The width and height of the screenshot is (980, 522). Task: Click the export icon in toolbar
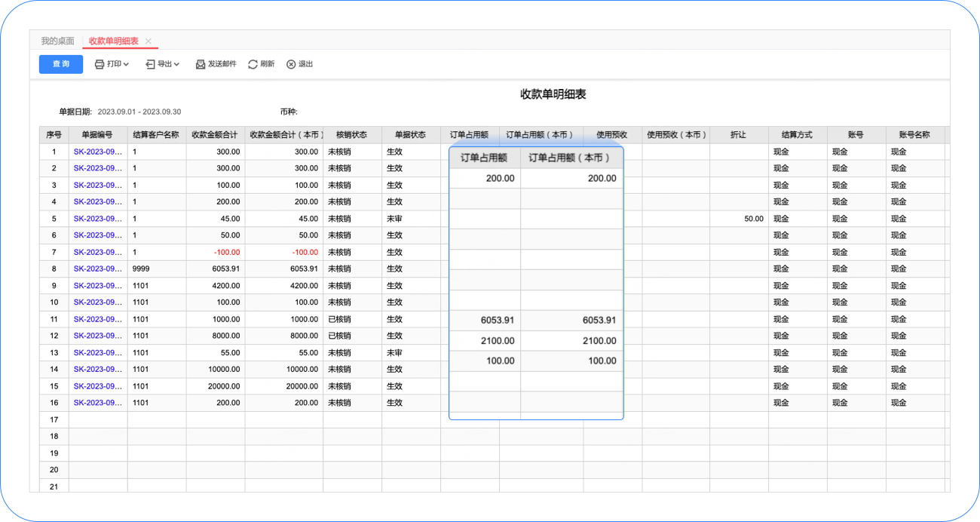coord(150,64)
